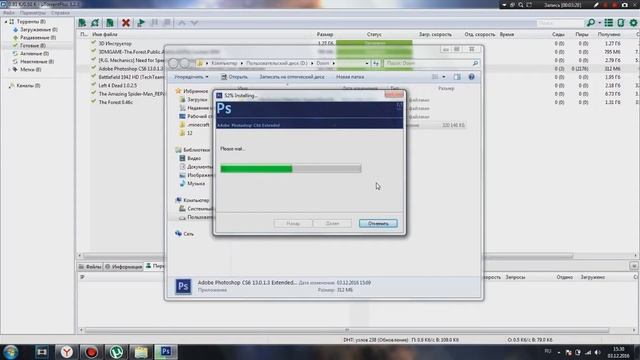This screenshot has width=640, height=360.
Task: Click the Далее button in the installer
Action: tap(332, 223)
